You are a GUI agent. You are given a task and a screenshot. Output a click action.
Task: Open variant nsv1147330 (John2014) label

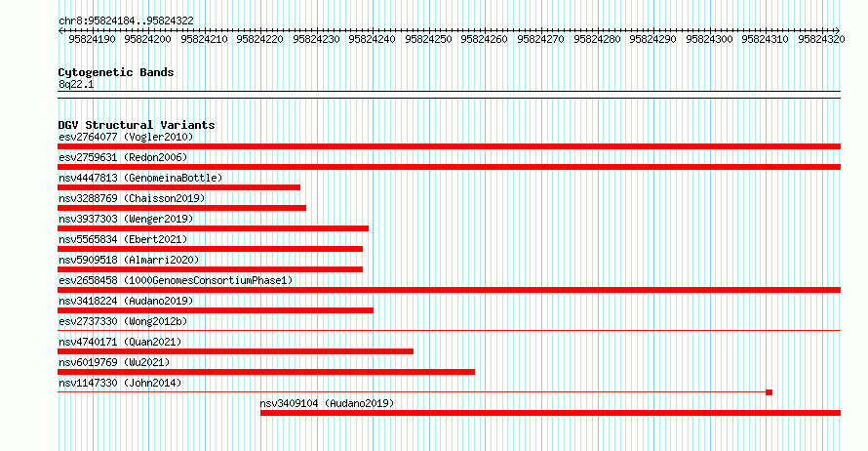[120, 383]
